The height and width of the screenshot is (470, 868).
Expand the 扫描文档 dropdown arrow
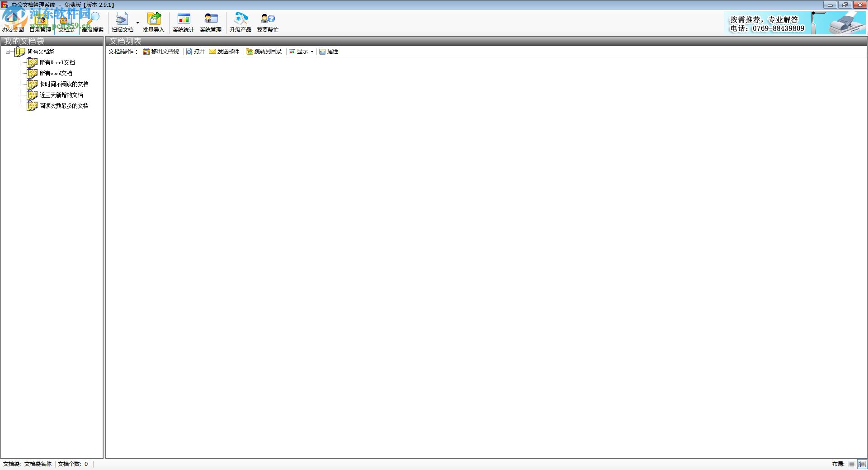pos(137,23)
